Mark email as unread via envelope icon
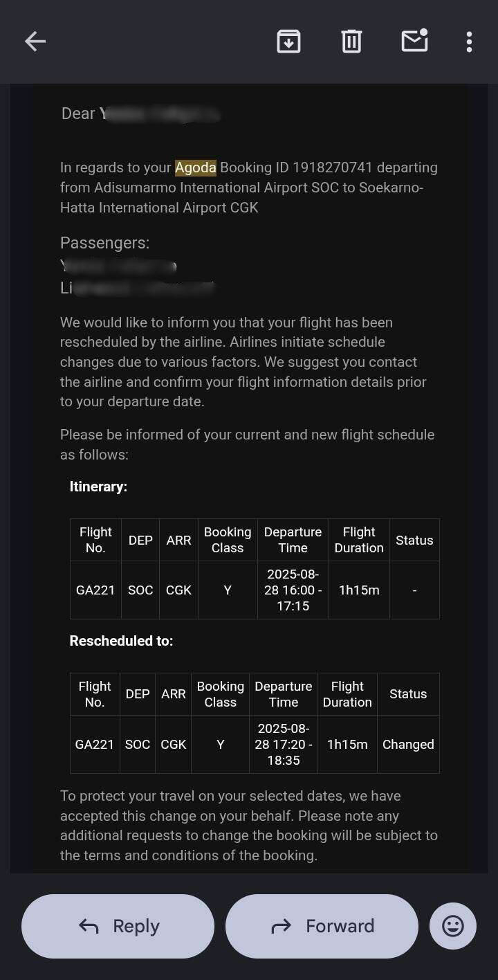This screenshot has height=980, width=498. click(x=414, y=42)
